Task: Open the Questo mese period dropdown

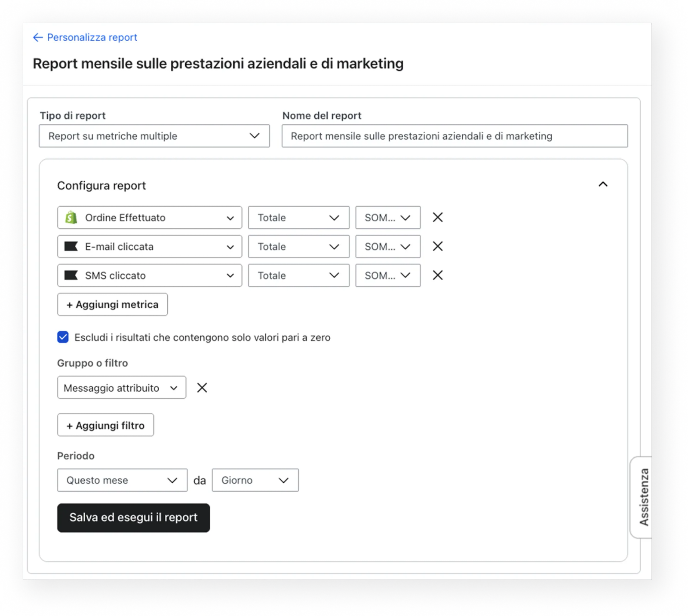Action: coord(122,480)
